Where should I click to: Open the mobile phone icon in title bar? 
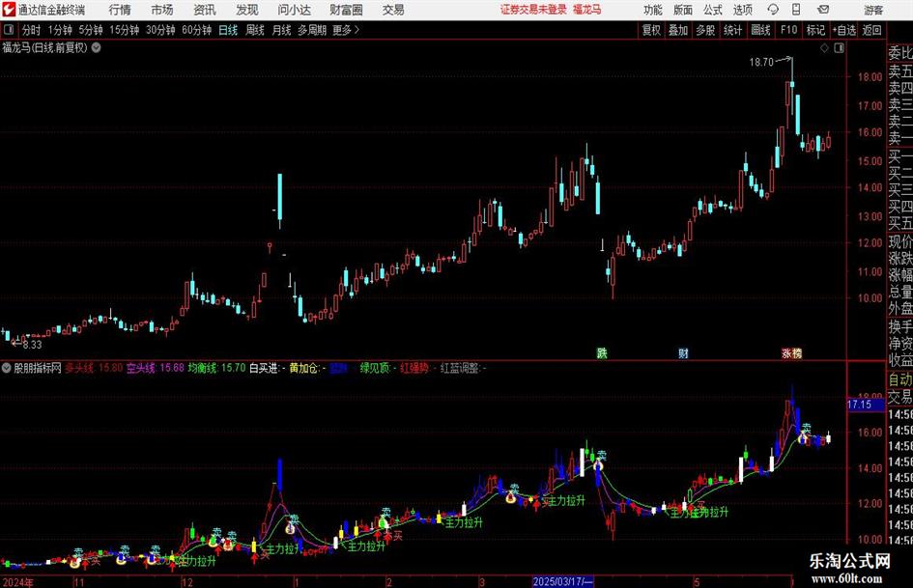[796, 10]
